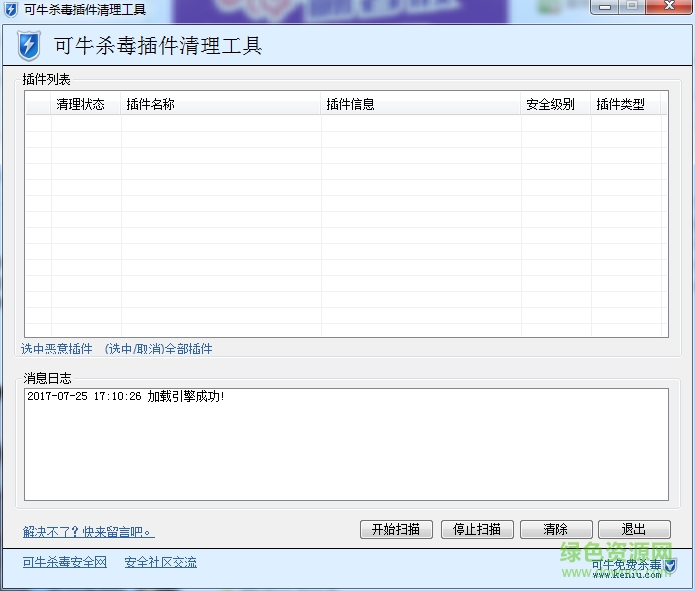Sort by the 安全级别 column header

(556, 104)
